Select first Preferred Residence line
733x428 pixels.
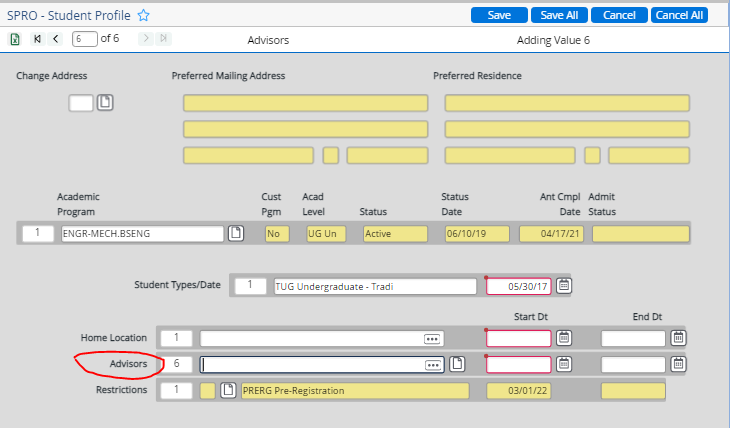point(567,103)
